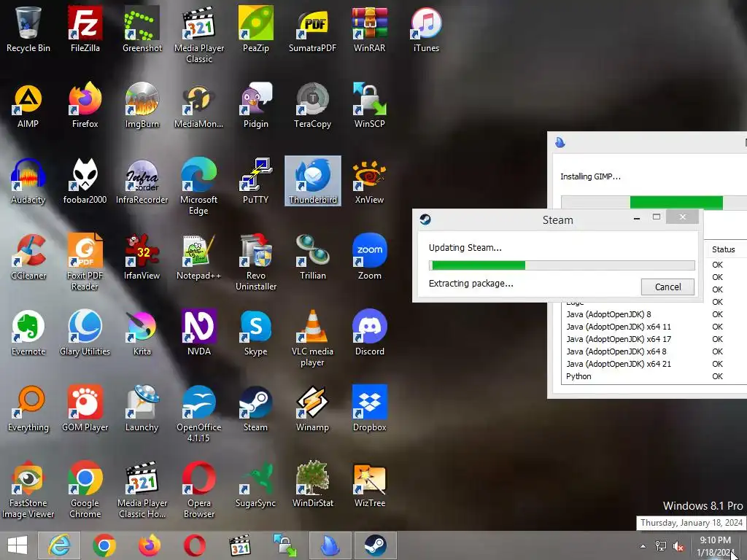747x560 pixels.
Task: Select the Steam desktop shortcut icon
Action: 256,408
